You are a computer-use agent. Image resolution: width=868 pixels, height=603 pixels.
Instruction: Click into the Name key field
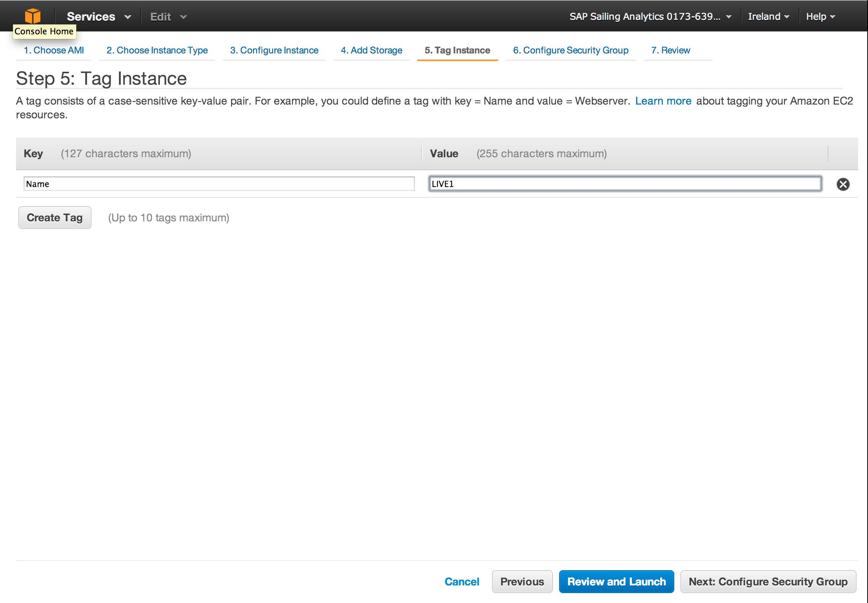pyautogui.click(x=219, y=184)
